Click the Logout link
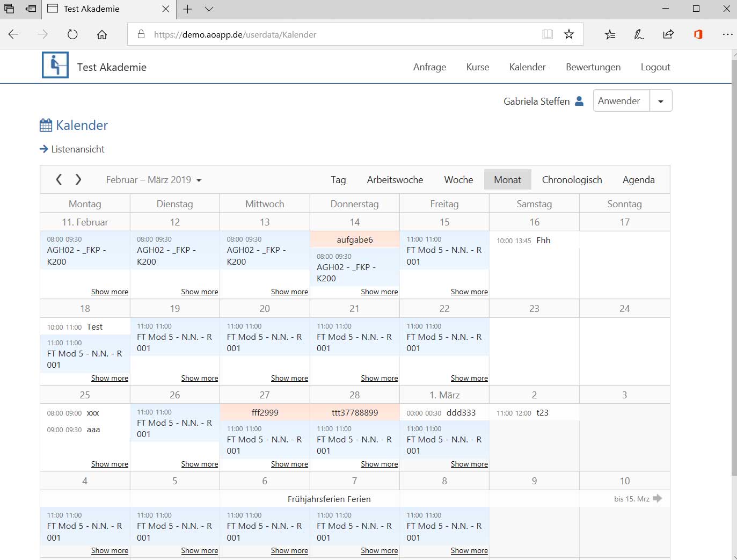 655,67
